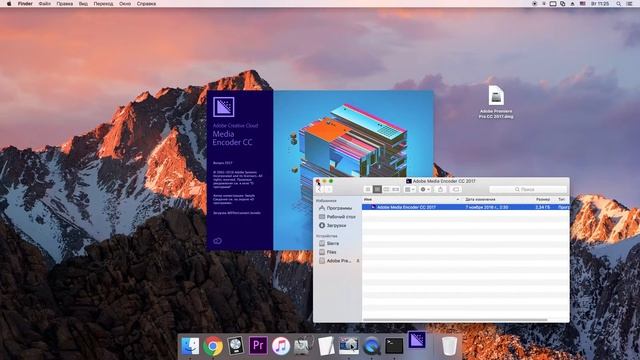Click the clock in the menu bar
This screenshot has height=360, width=640.
point(600,4)
